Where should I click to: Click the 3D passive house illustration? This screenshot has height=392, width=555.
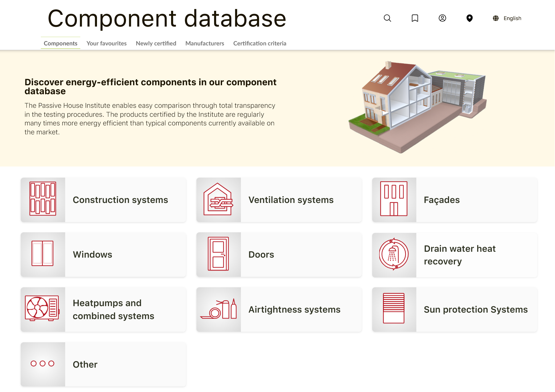pos(418,107)
